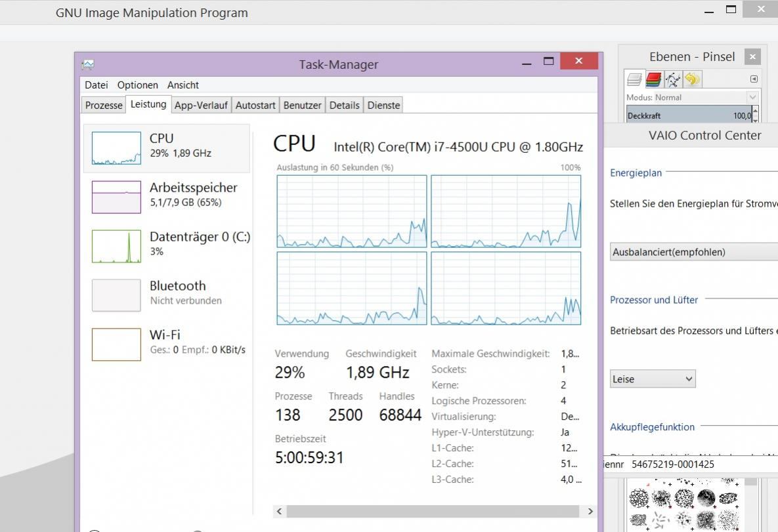
Task: Open the Undo History tab with yellow arrow icon
Action: [692, 79]
